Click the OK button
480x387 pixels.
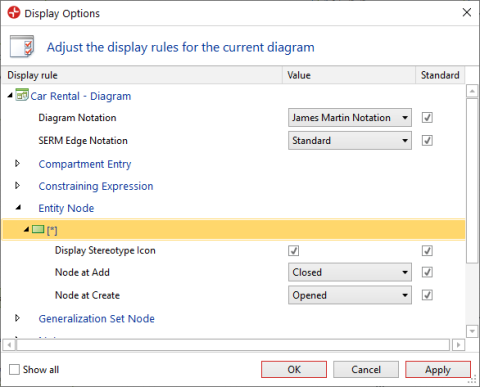pyautogui.click(x=294, y=369)
